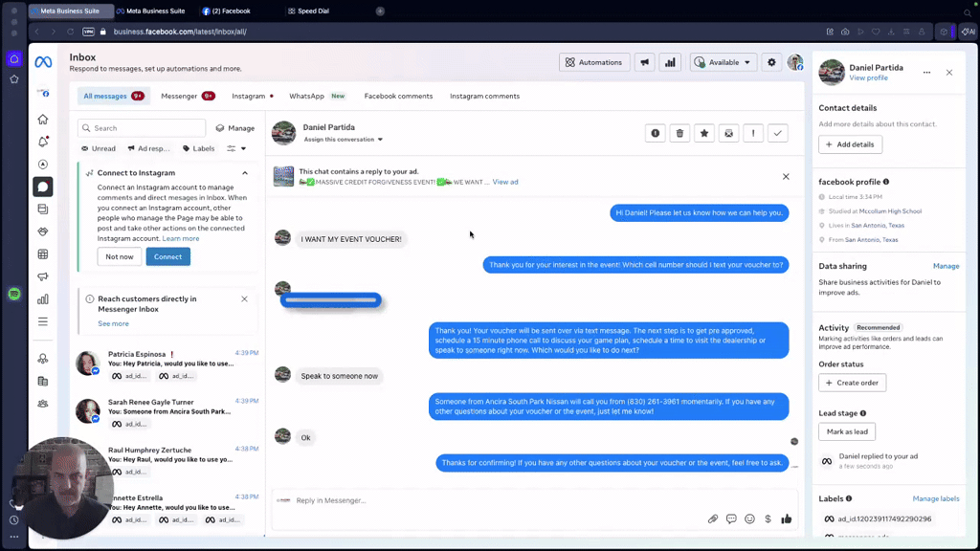980x551 pixels.
Task: Open notifications bell in left sidebar
Action: [41, 141]
